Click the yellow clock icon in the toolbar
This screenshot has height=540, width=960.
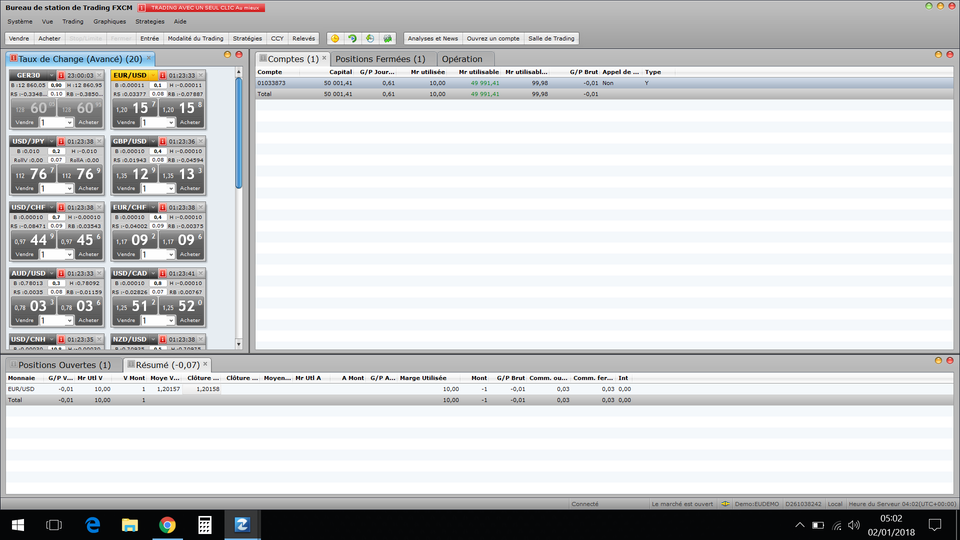click(x=335, y=38)
